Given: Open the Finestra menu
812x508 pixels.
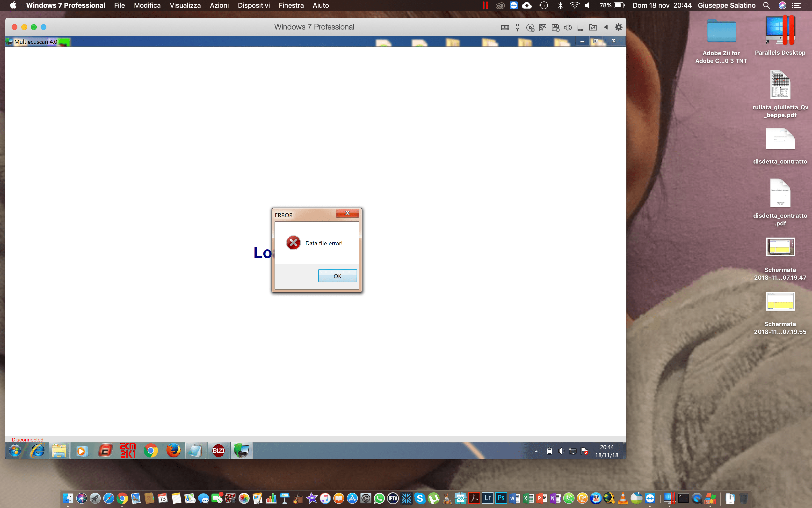Looking at the screenshot, I should [291, 5].
